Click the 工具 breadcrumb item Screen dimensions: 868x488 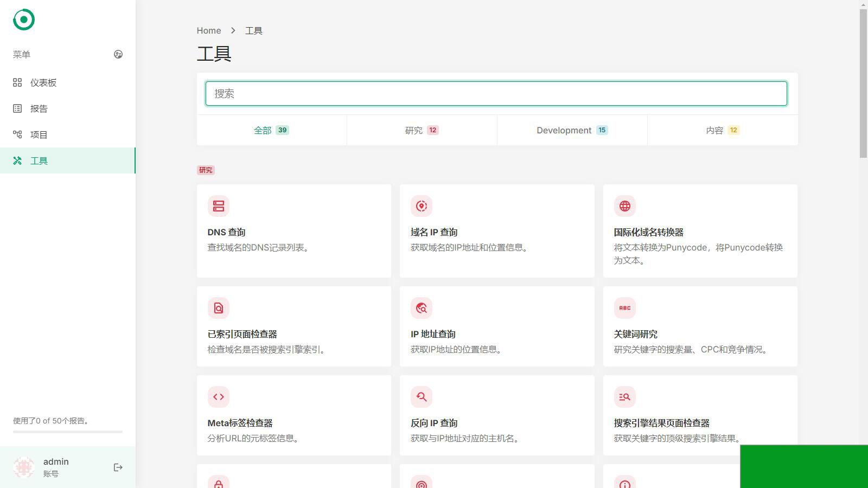pos(254,30)
